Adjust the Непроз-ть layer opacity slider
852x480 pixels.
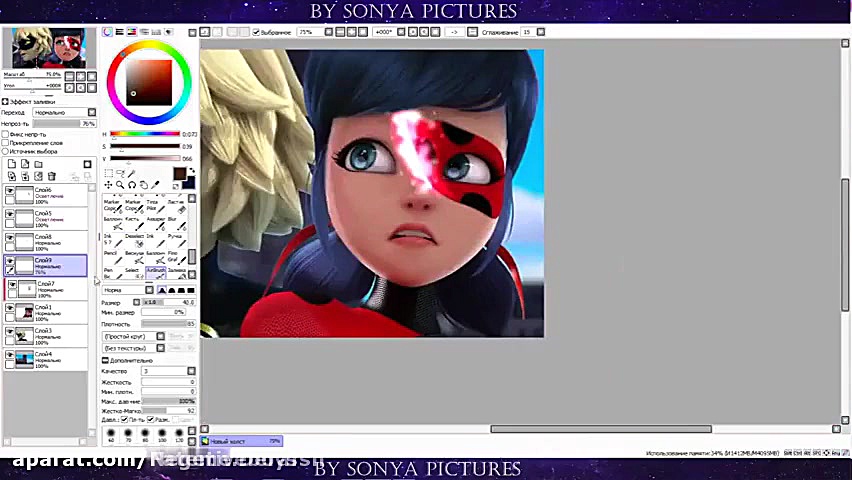click(64, 123)
